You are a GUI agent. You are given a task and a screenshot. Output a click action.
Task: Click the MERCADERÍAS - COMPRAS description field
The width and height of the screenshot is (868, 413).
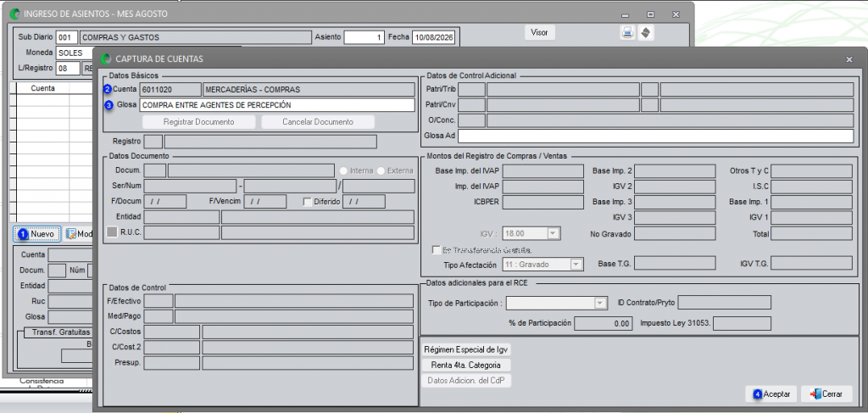click(x=309, y=90)
